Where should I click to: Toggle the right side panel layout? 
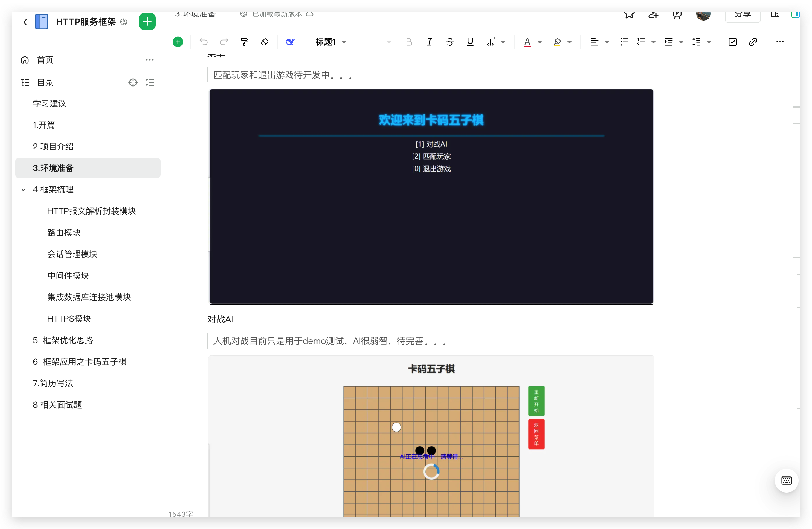[775, 14]
